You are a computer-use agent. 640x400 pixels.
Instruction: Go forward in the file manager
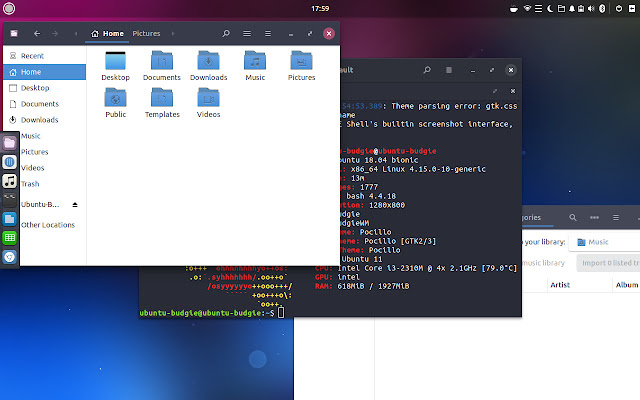[55, 33]
